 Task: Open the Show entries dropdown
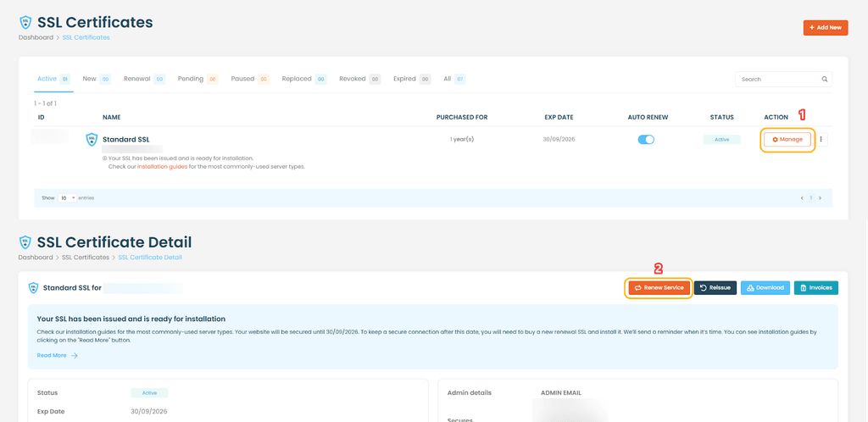click(x=68, y=197)
